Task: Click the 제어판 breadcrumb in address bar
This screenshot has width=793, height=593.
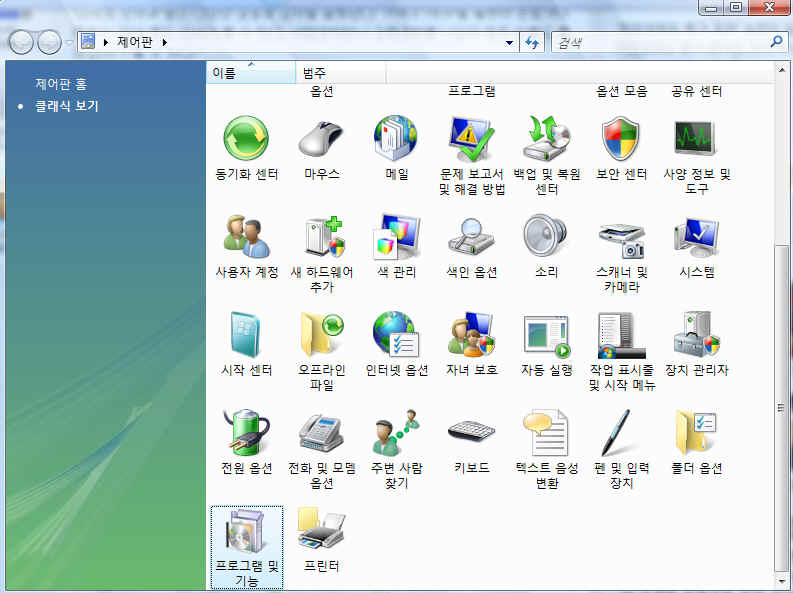Action: 135,42
